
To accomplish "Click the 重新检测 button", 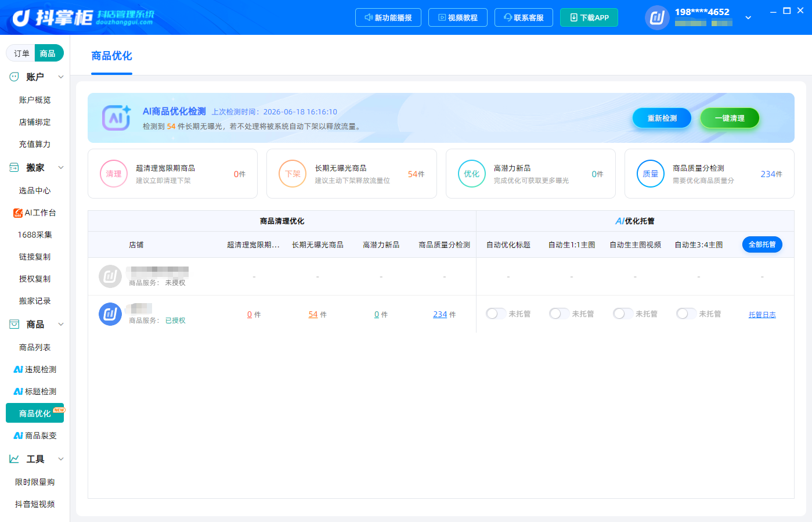I will 662,118.
